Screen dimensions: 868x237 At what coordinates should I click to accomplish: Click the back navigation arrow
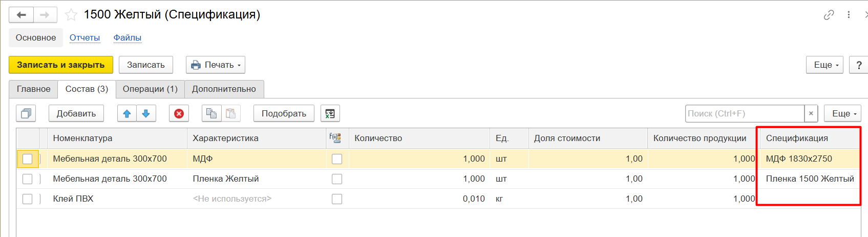[22, 15]
